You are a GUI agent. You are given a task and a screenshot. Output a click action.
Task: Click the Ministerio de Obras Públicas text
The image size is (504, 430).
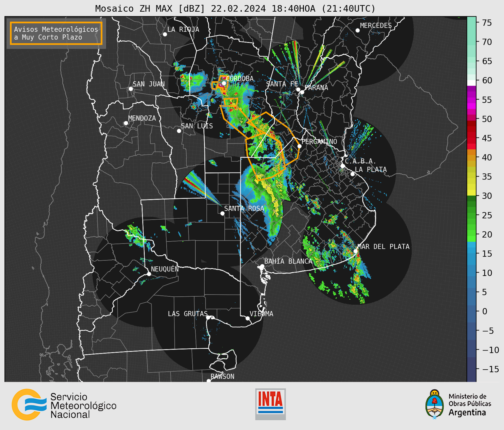coord(470,400)
